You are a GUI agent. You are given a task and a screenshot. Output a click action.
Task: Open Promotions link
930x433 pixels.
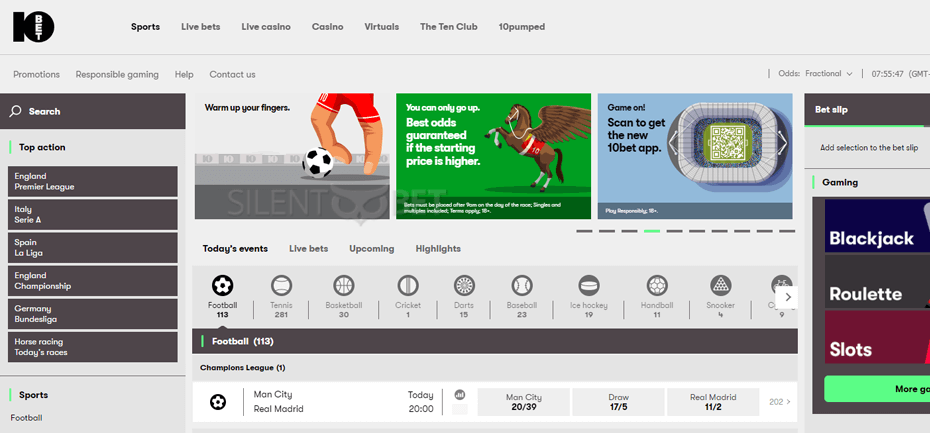click(37, 74)
